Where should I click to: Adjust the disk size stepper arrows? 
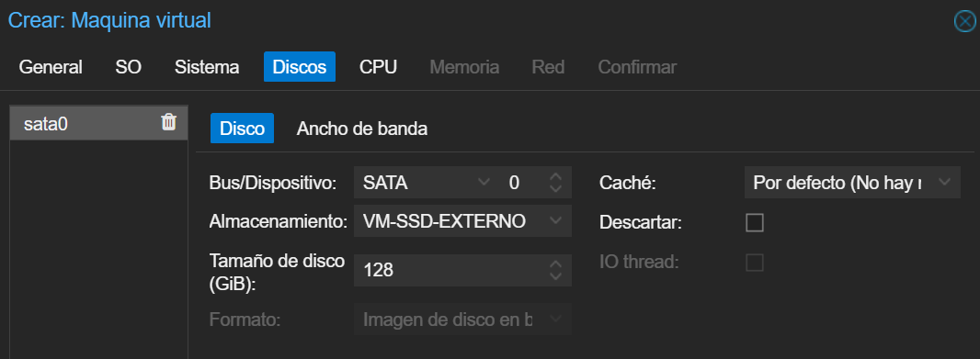pyautogui.click(x=555, y=270)
